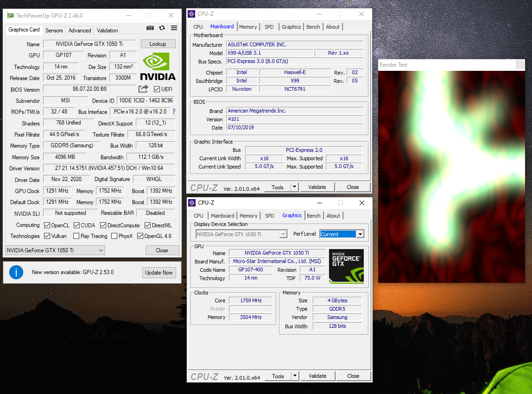Click Update Now for GPU-Z 2.53.0
Image resolution: width=532 pixels, height=394 pixels.
click(159, 273)
